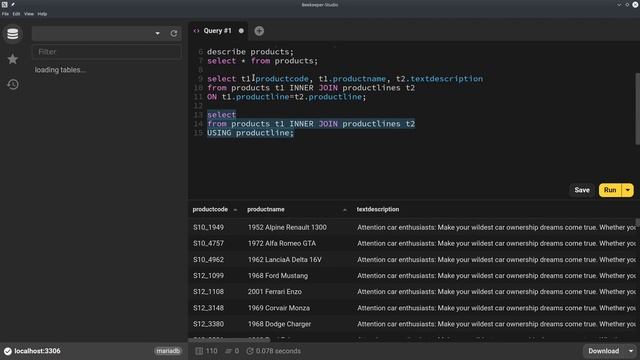Open the Help menu

point(42,14)
